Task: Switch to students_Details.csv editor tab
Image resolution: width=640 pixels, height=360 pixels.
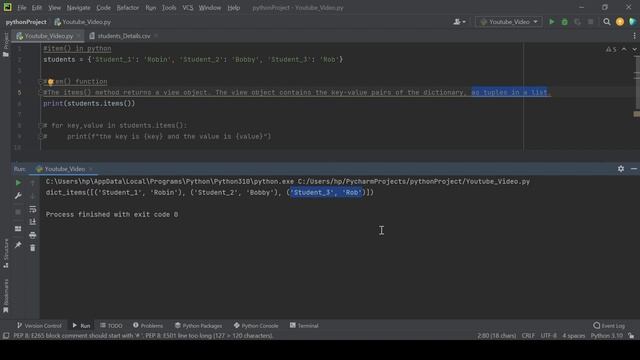Action: (x=124, y=36)
